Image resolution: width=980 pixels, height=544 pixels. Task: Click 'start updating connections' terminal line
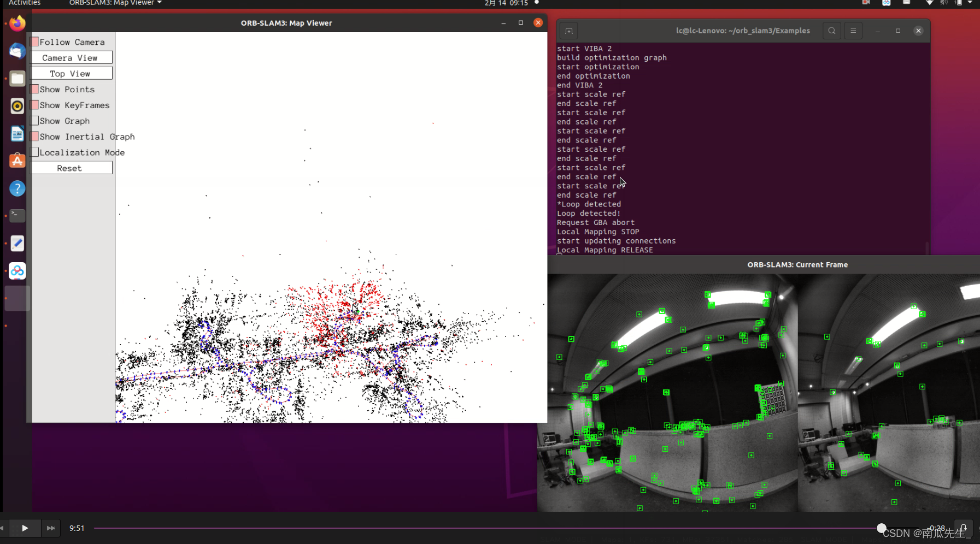click(616, 241)
